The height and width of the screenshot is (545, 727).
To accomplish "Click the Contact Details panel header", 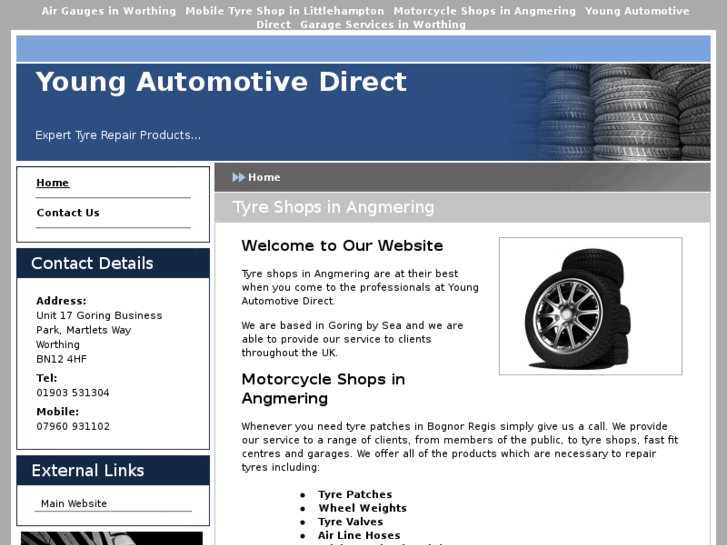I will click(x=113, y=263).
